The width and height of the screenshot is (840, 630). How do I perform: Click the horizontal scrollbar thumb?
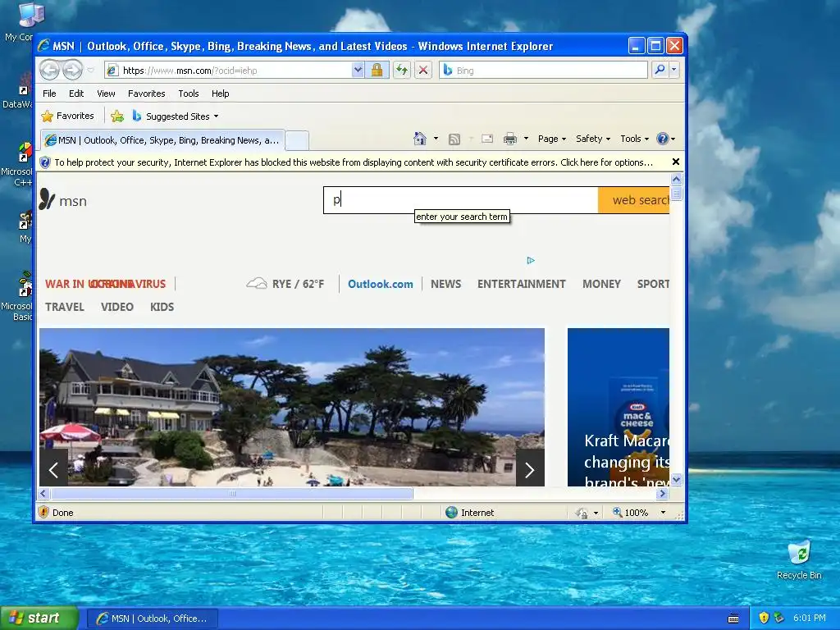click(x=232, y=493)
